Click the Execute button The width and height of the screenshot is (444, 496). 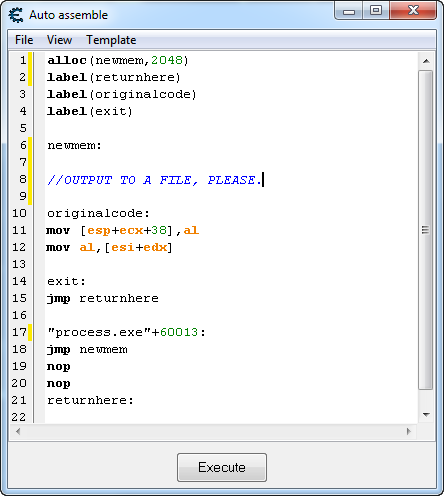[x=222, y=467]
